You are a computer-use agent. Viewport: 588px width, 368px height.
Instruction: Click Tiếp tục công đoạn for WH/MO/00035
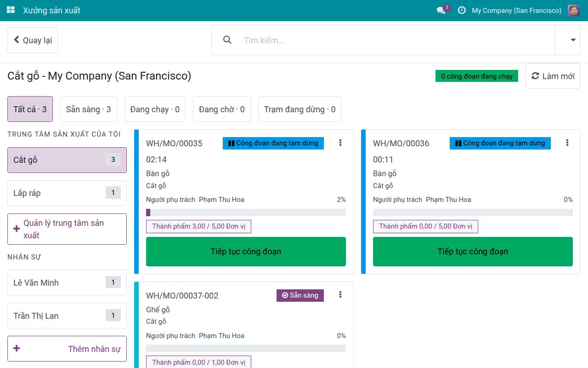point(246,252)
